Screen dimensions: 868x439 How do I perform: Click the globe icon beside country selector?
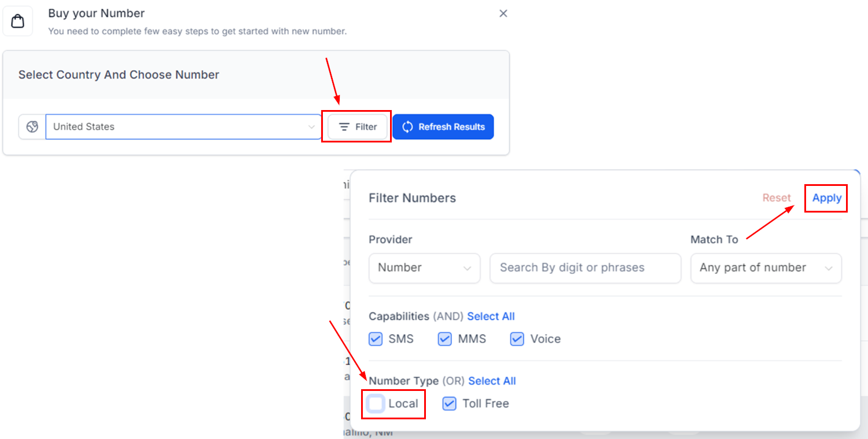pos(32,127)
